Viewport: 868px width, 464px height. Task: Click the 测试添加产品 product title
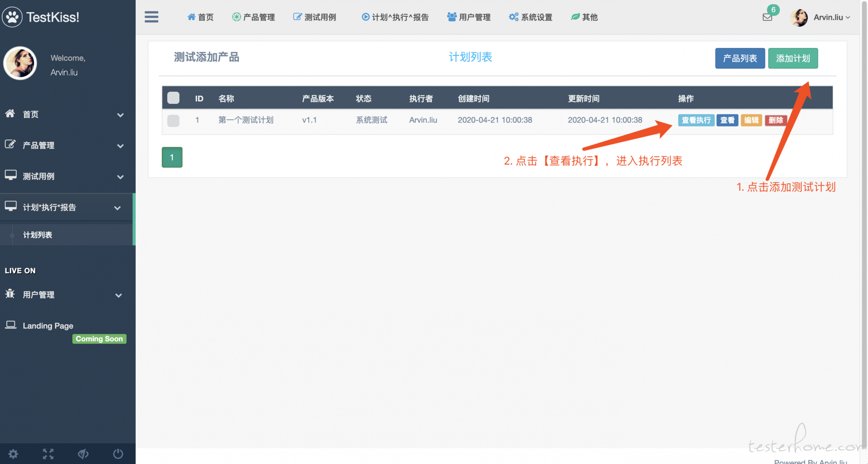coord(207,57)
